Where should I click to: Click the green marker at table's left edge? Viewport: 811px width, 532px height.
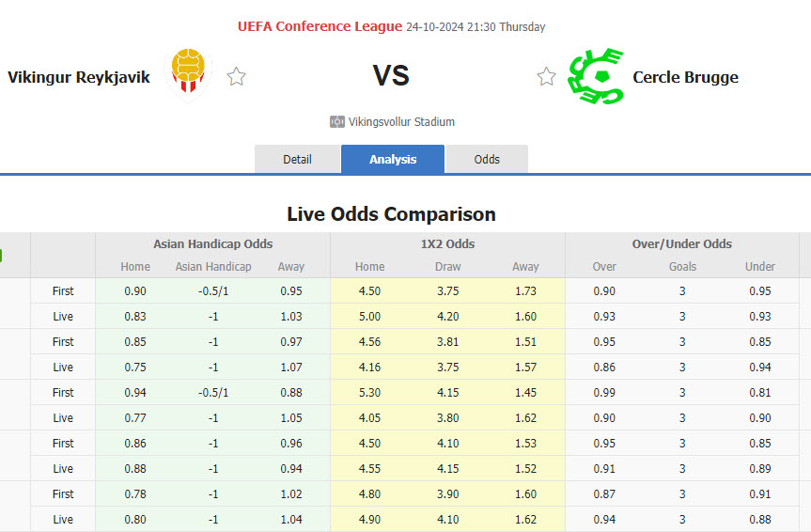(x=1, y=255)
